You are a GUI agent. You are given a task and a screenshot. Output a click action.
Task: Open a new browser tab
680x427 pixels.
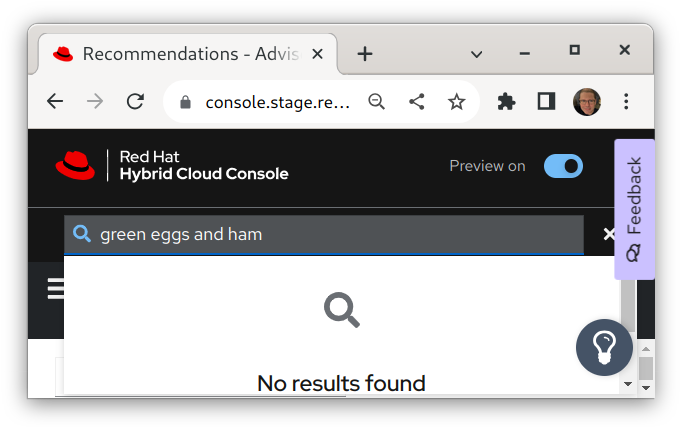365,54
